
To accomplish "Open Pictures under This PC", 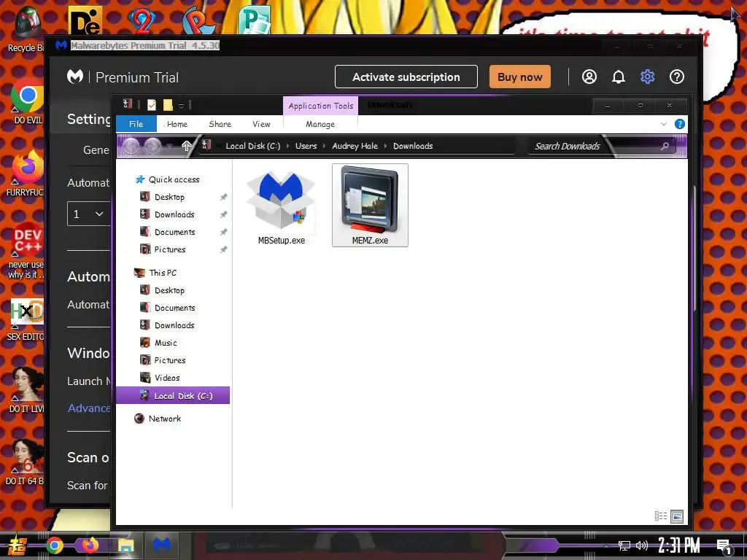I will point(169,360).
